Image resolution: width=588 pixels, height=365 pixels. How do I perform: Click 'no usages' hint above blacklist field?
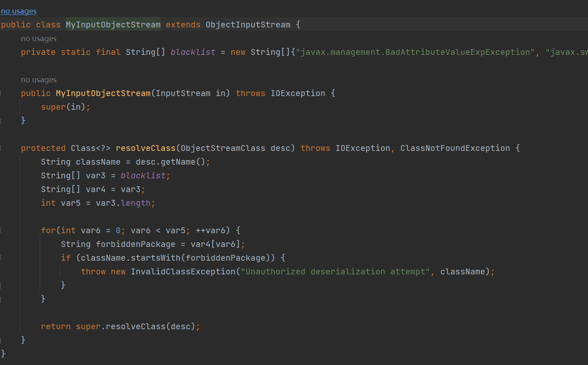[39, 39]
